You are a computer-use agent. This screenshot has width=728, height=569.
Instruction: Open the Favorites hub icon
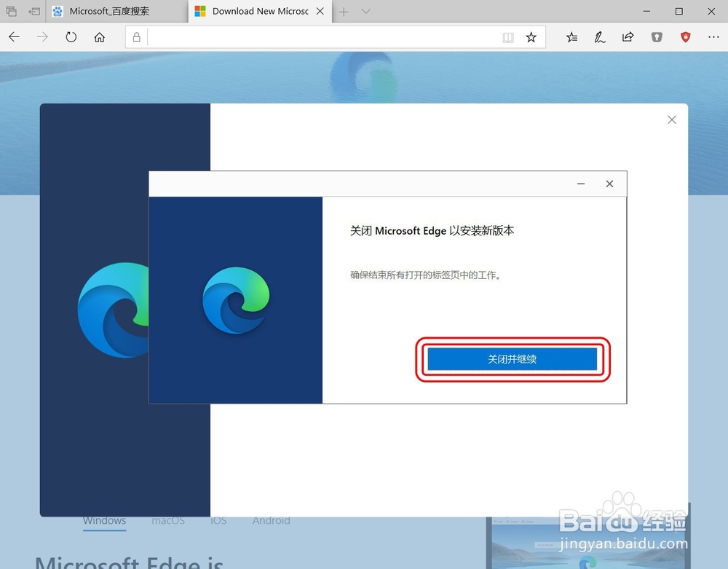572,37
